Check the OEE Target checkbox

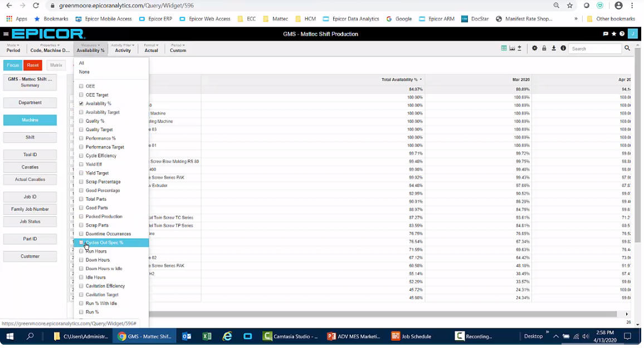pos(81,95)
